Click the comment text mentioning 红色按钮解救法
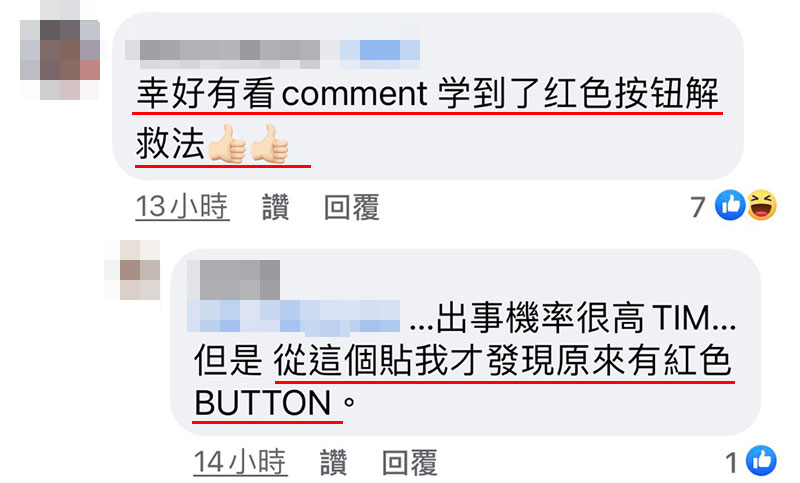800x483 pixels. (x=428, y=118)
